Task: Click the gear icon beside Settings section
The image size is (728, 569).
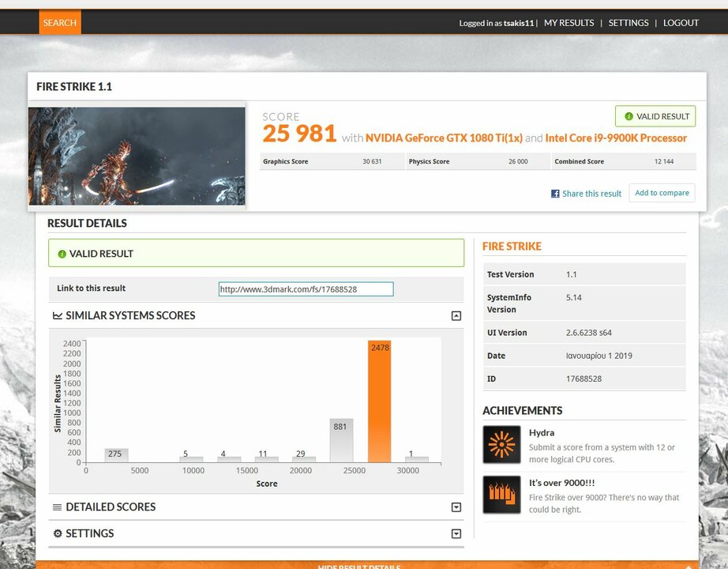Action: coord(58,533)
